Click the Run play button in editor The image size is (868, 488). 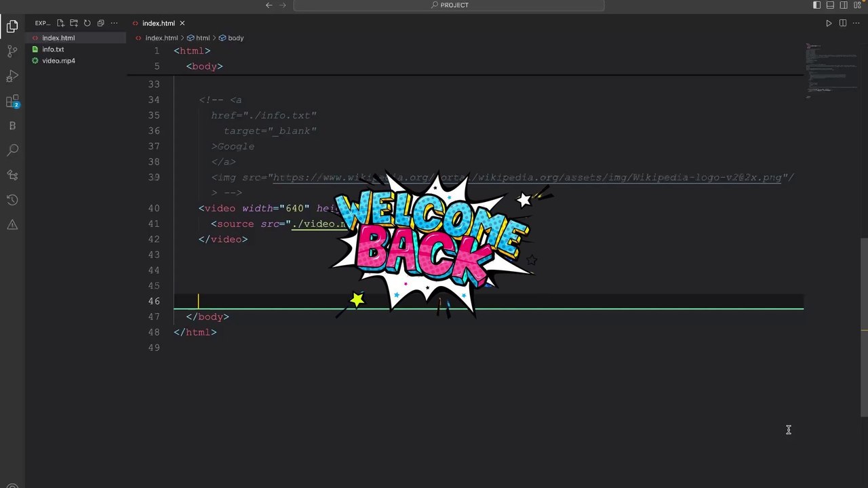[829, 23]
